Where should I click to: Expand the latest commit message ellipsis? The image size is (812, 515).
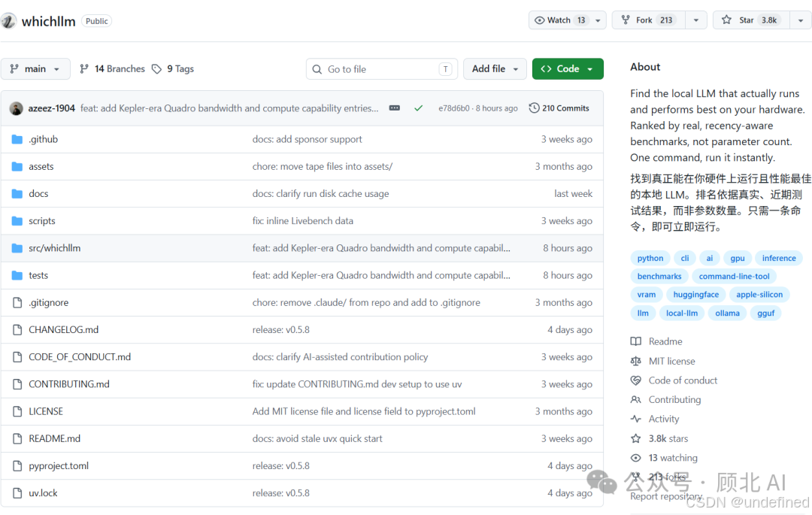tap(395, 108)
